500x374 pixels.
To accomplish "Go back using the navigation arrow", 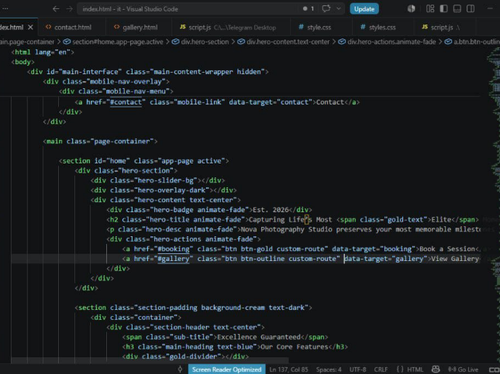I will pyautogui.click(x=56, y=9).
